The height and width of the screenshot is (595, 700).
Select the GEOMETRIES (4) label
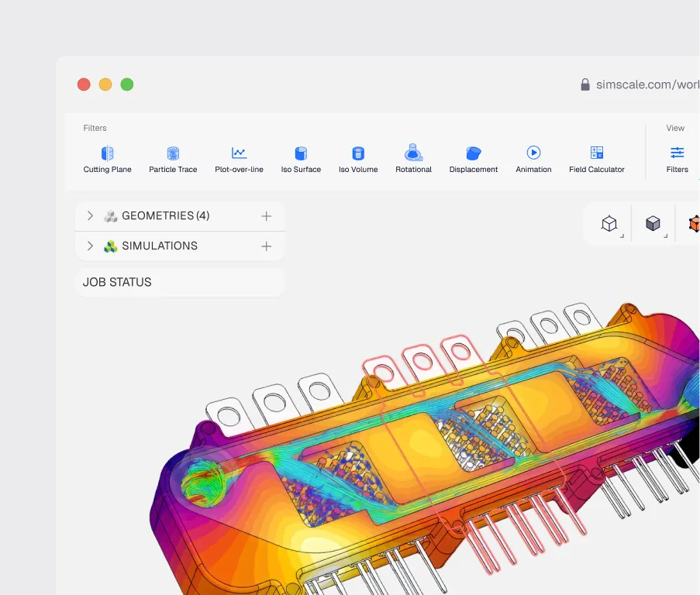pos(166,216)
